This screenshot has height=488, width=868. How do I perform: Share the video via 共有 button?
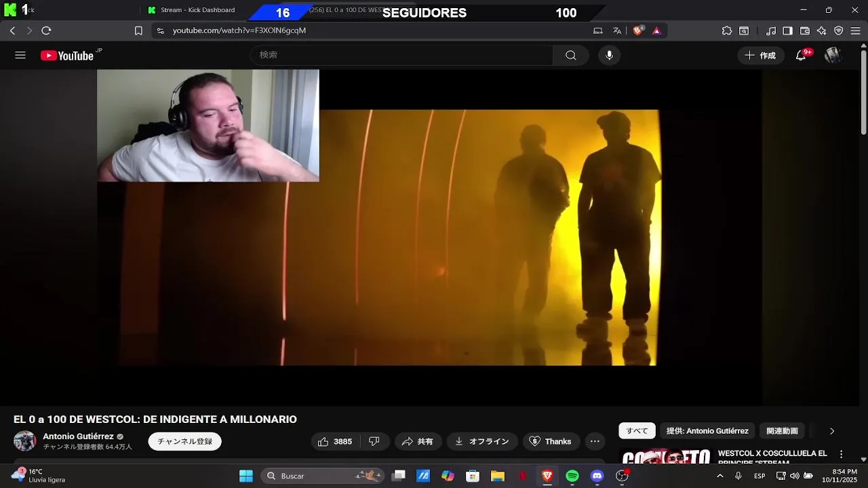418,441
